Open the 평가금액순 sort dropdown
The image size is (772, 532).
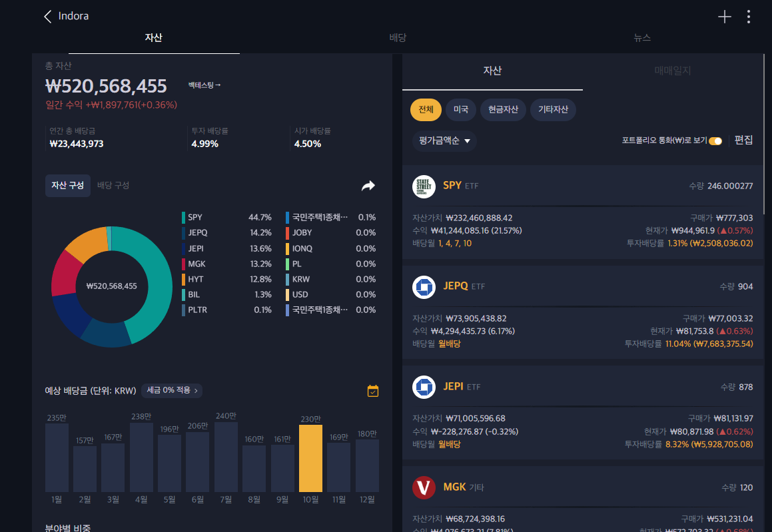coord(444,141)
